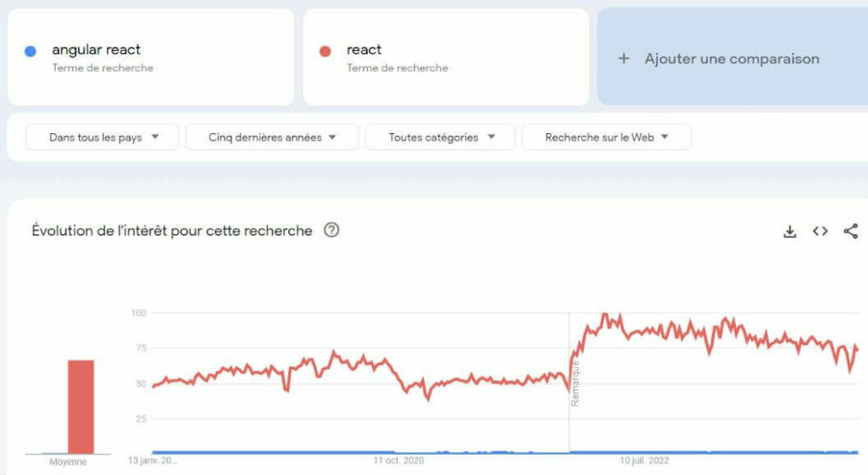Click the 'Moyenne' label under bar chart

(68, 461)
